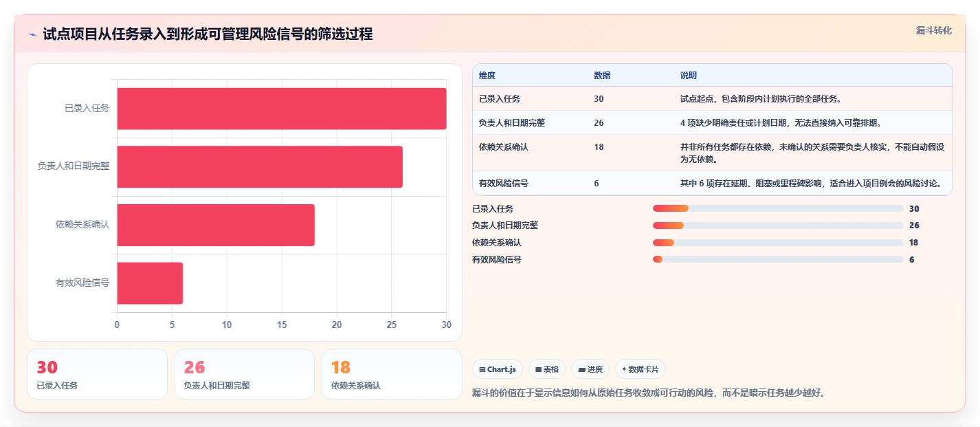
Task: Click the table value 26
Action: click(599, 123)
